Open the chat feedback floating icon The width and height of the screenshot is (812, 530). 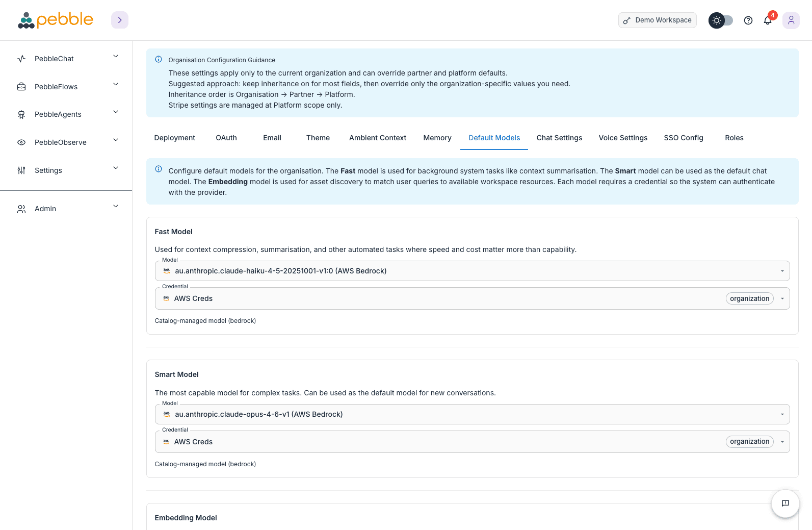click(785, 503)
